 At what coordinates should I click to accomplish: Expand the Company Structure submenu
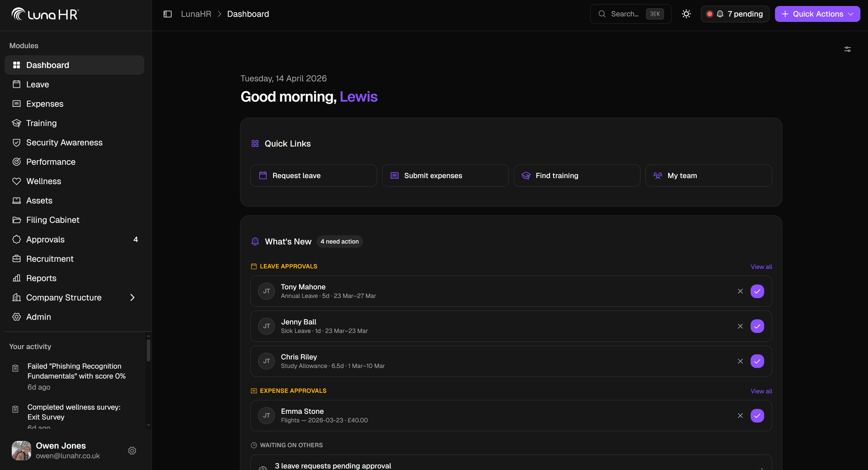click(x=132, y=297)
